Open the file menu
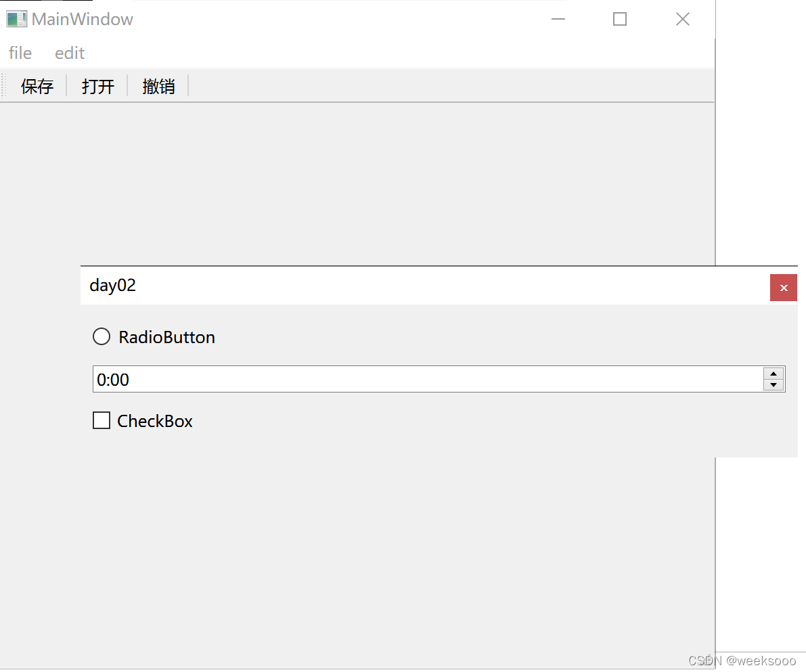 pos(20,53)
